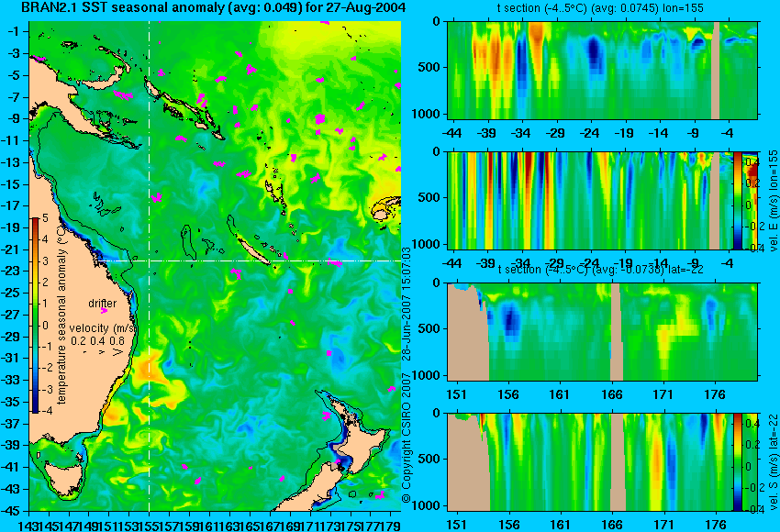Screen dimensions: 780x532
Task: Click the New Caledonia island on the map
Action: click(x=253, y=250)
